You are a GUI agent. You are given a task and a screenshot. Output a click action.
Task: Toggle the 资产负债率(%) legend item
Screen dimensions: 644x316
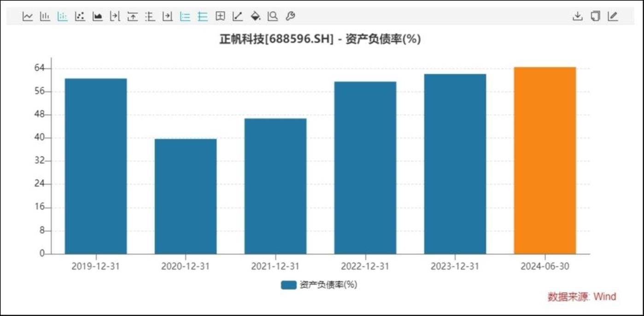pos(319,285)
